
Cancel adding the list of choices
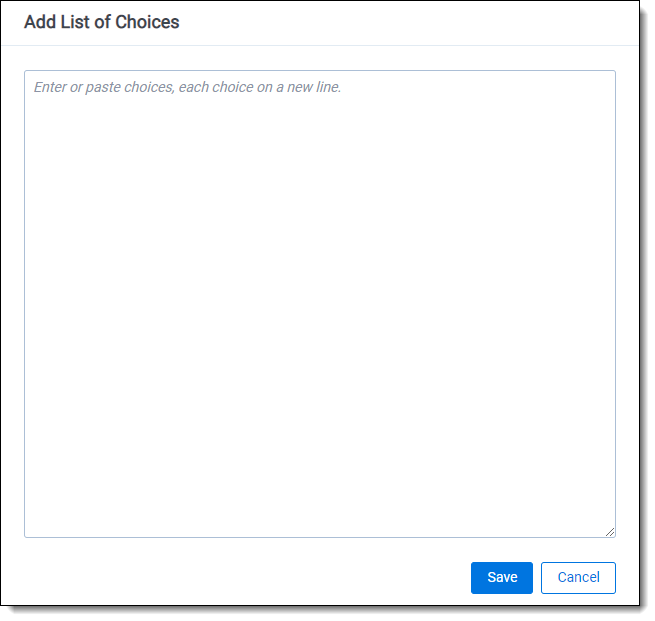[578, 577]
